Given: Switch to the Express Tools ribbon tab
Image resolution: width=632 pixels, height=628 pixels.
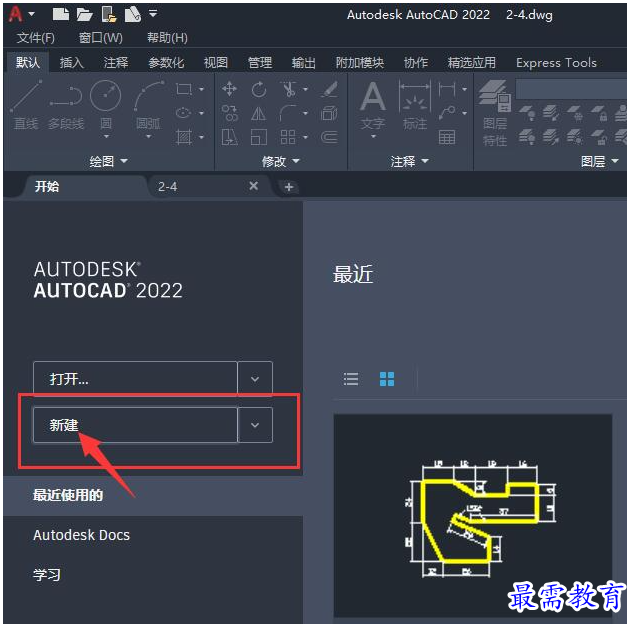Looking at the screenshot, I should [x=556, y=62].
